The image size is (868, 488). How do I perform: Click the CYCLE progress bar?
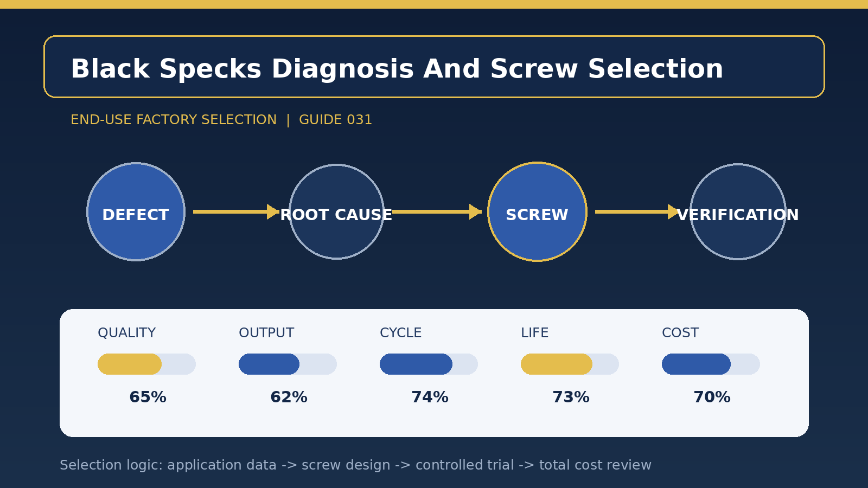pyautogui.click(x=429, y=364)
